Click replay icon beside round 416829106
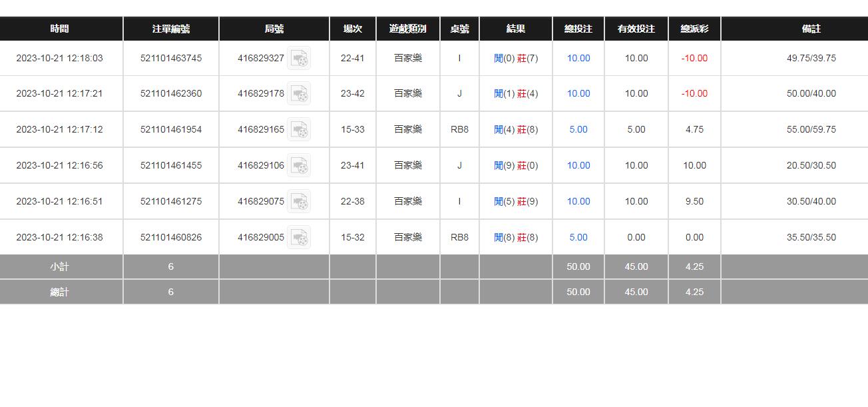The width and height of the screenshot is (868, 407). click(299, 166)
